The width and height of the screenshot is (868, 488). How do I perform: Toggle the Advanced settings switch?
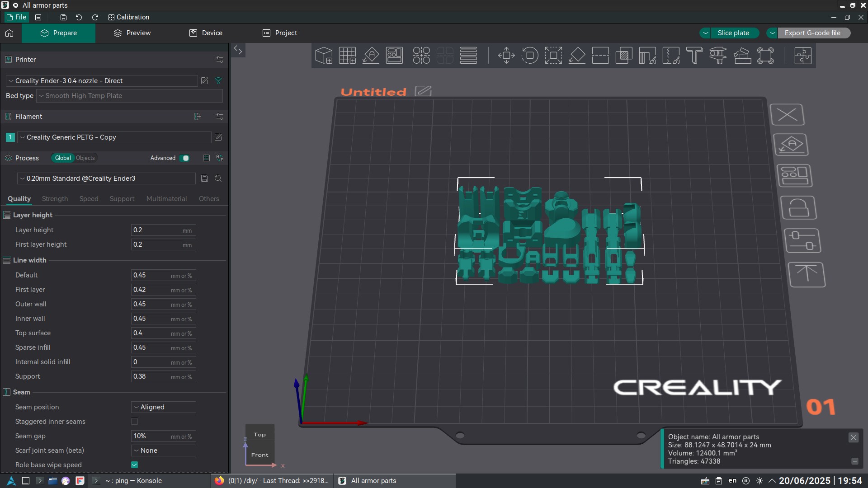[x=184, y=158]
